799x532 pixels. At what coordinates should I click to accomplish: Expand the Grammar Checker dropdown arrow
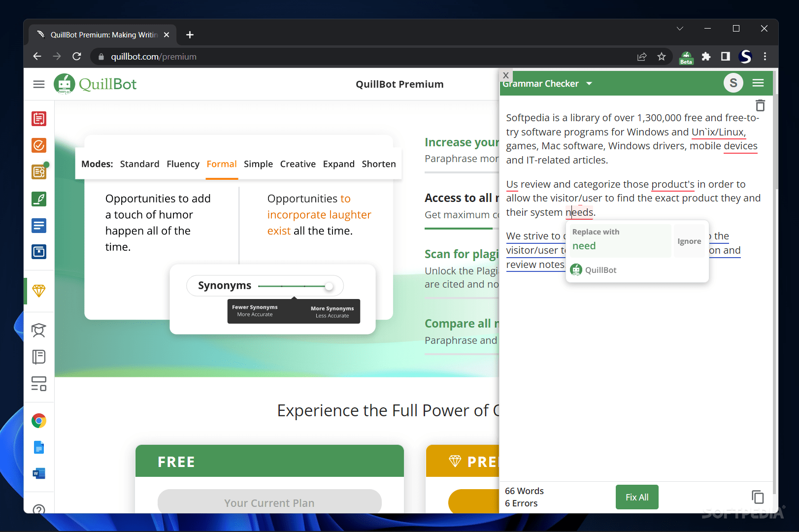coord(589,83)
